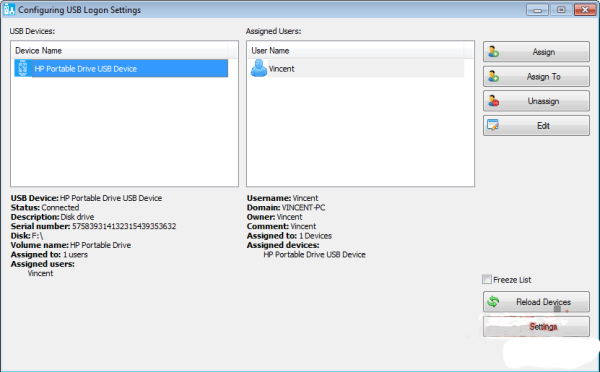This screenshot has height=372, width=600.
Task: Click the Assign To button
Action: (536, 77)
